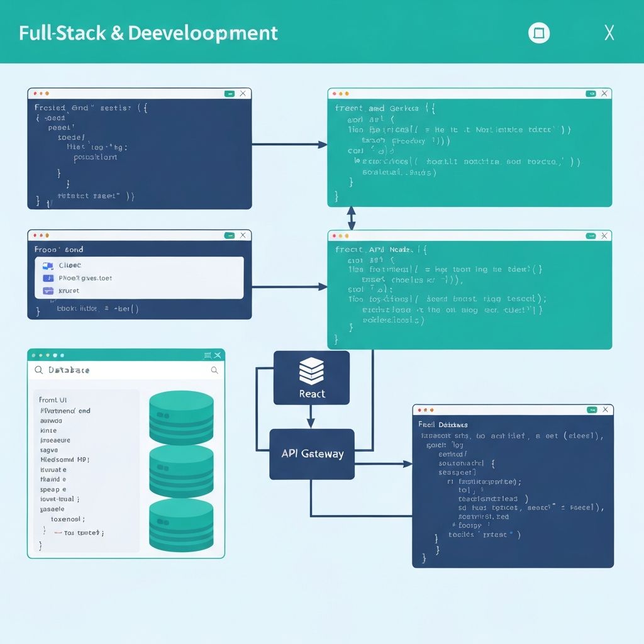Click inside the Database search input field

click(126, 370)
